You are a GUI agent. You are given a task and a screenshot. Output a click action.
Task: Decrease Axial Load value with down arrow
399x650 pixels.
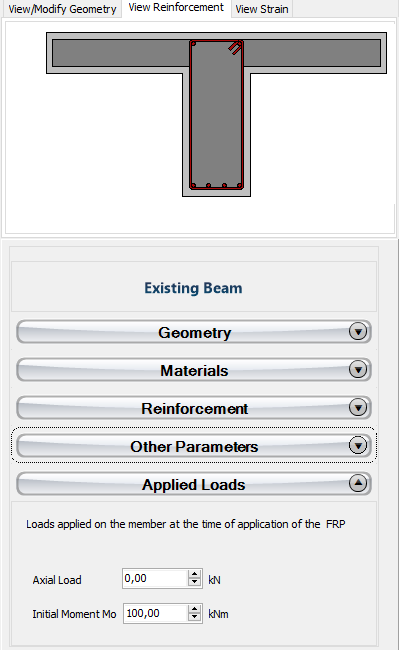(x=194, y=582)
